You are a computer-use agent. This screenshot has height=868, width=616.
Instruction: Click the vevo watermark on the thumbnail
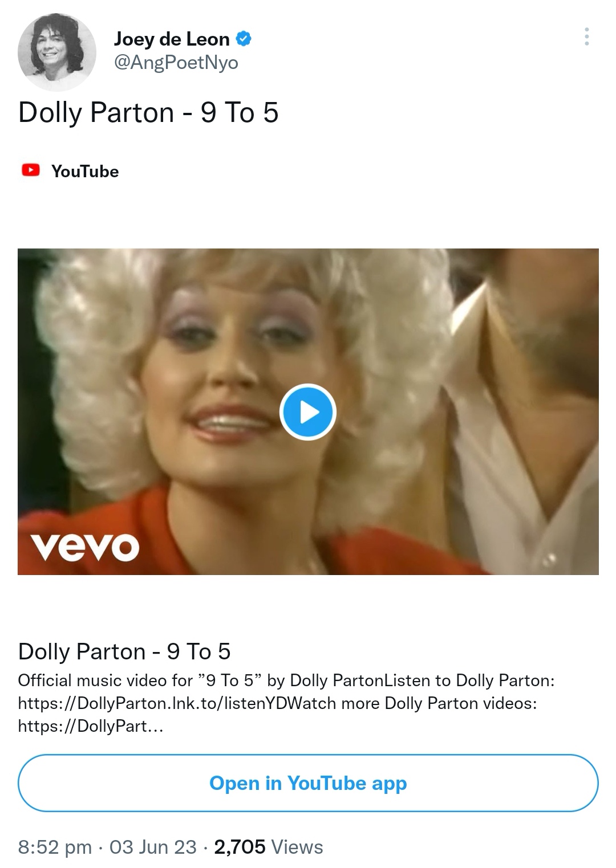84,547
